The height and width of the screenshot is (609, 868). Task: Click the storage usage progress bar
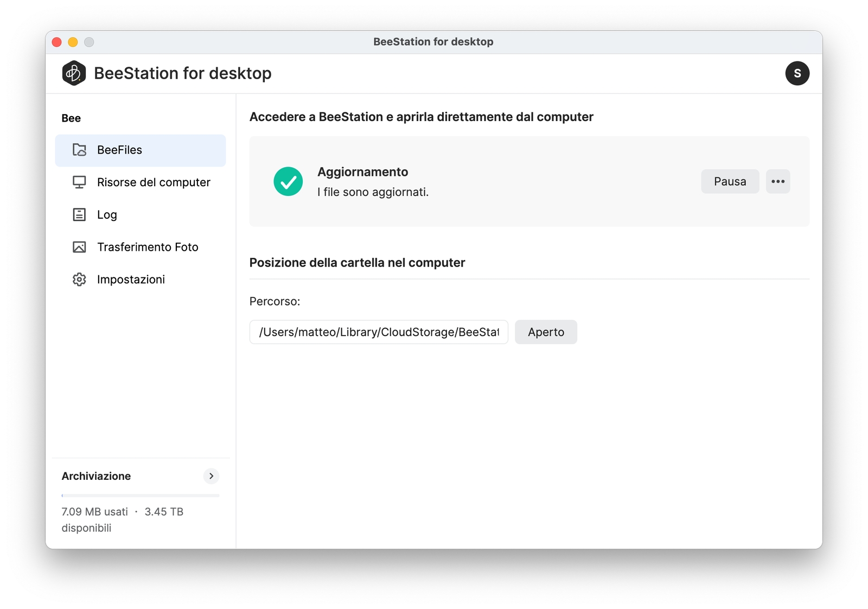pos(141,496)
